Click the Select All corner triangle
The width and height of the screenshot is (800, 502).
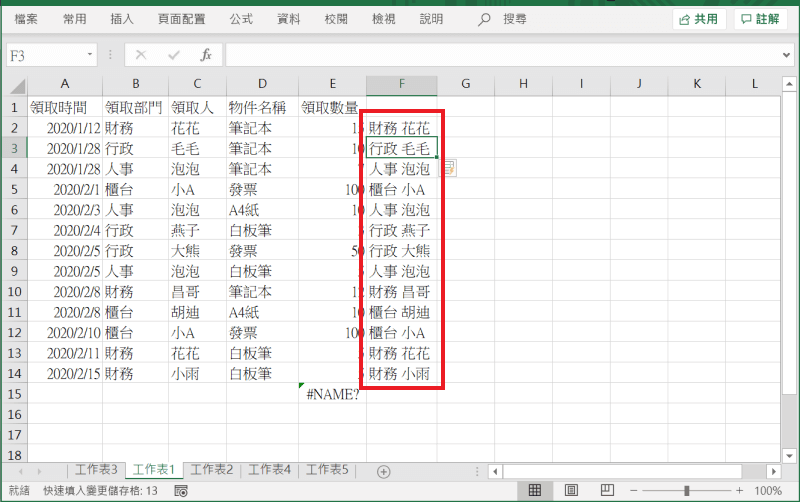pyautogui.click(x=17, y=86)
